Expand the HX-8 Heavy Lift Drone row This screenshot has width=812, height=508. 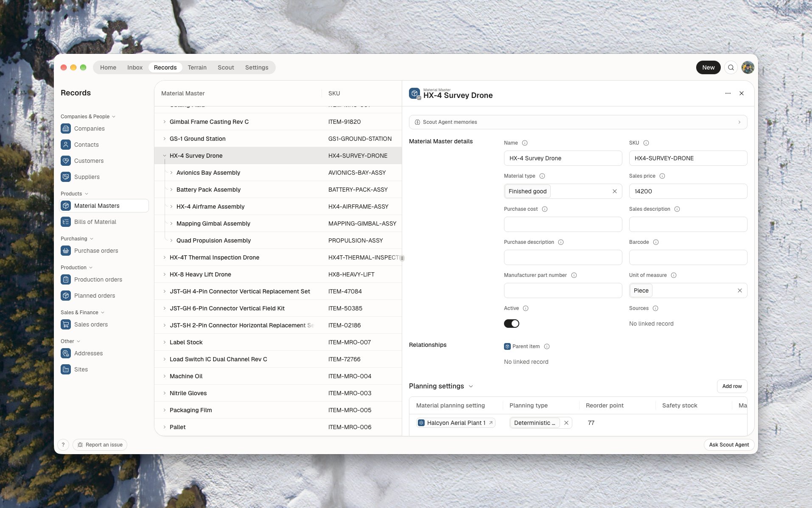(x=165, y=274)
